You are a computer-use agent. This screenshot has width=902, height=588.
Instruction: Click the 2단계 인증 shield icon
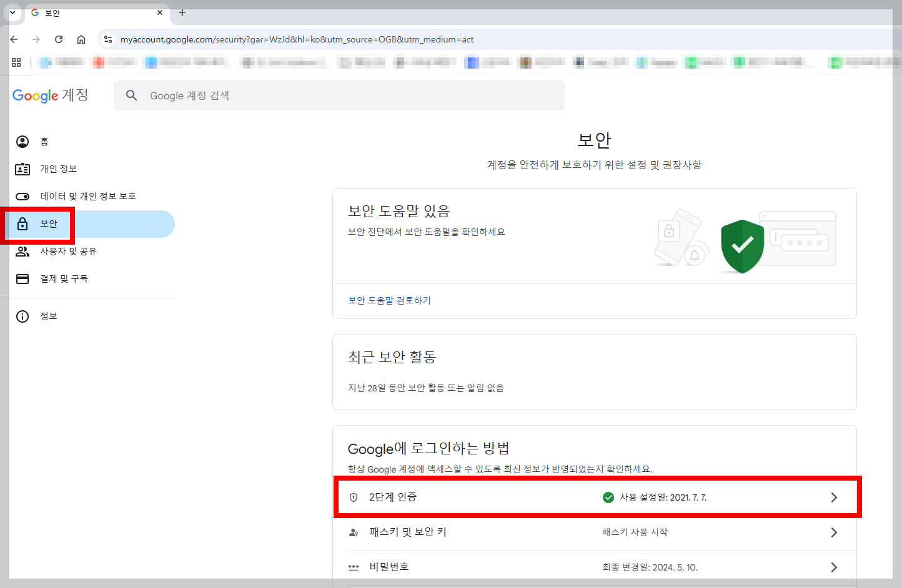[x=354, y=497]
